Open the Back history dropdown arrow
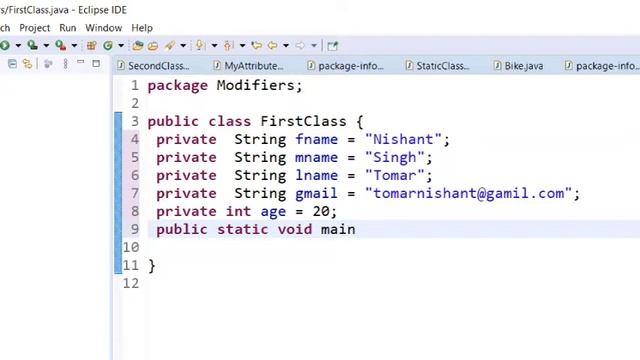Image resolution: width=640 pixels, height=360 pixels. 286,46
